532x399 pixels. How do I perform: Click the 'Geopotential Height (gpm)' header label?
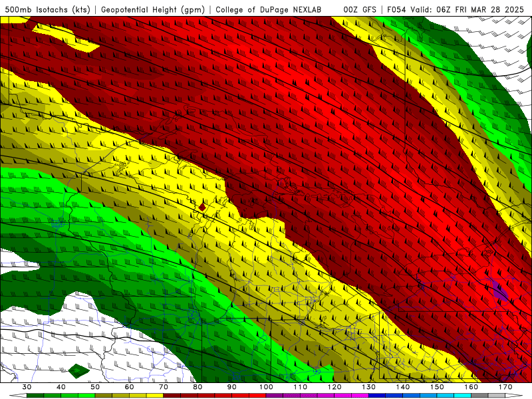(x=153, y=10)
